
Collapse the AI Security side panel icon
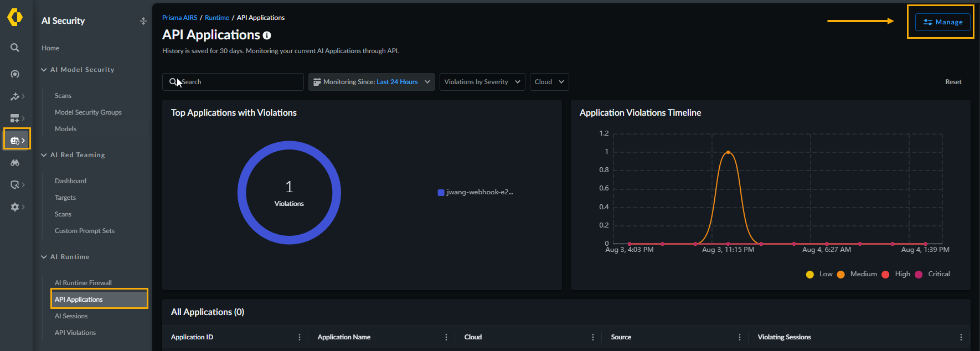(x=143, y=21)
